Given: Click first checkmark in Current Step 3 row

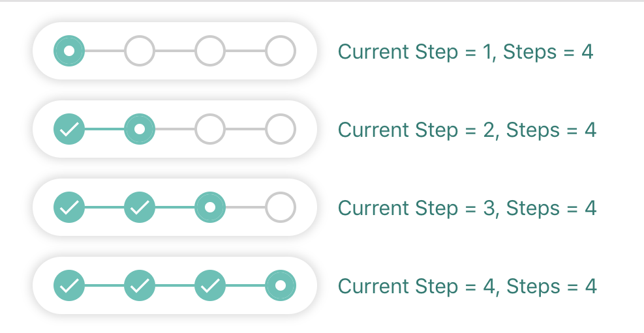Looking at the screenshot, I should click(69, 207).
